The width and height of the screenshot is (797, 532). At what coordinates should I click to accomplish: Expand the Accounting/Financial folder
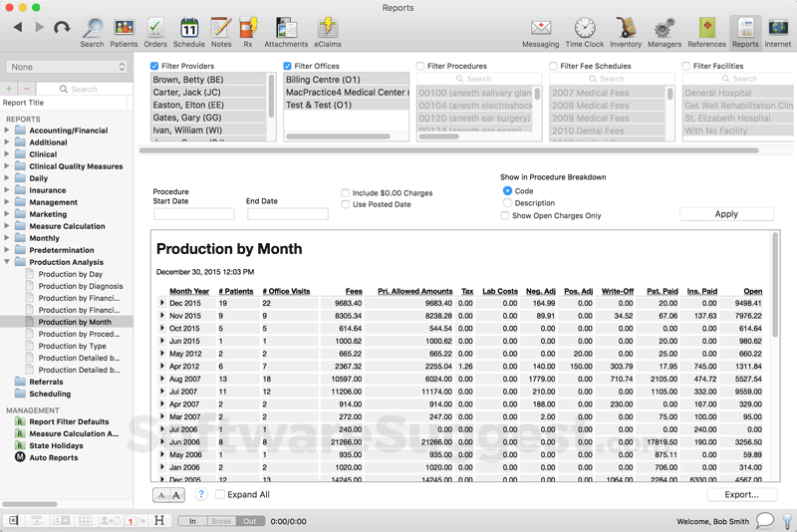pos(8,131)
